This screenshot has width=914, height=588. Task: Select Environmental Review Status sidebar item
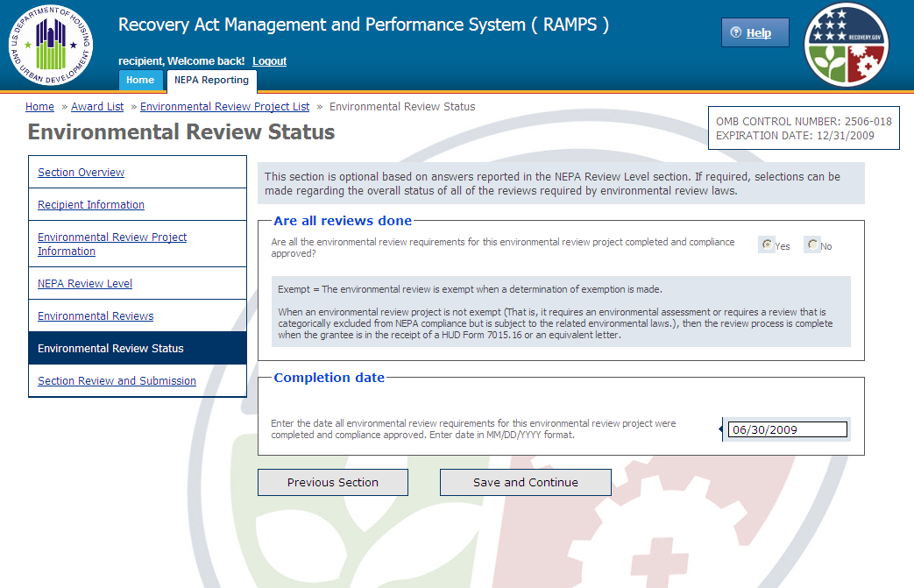[110, 349]
